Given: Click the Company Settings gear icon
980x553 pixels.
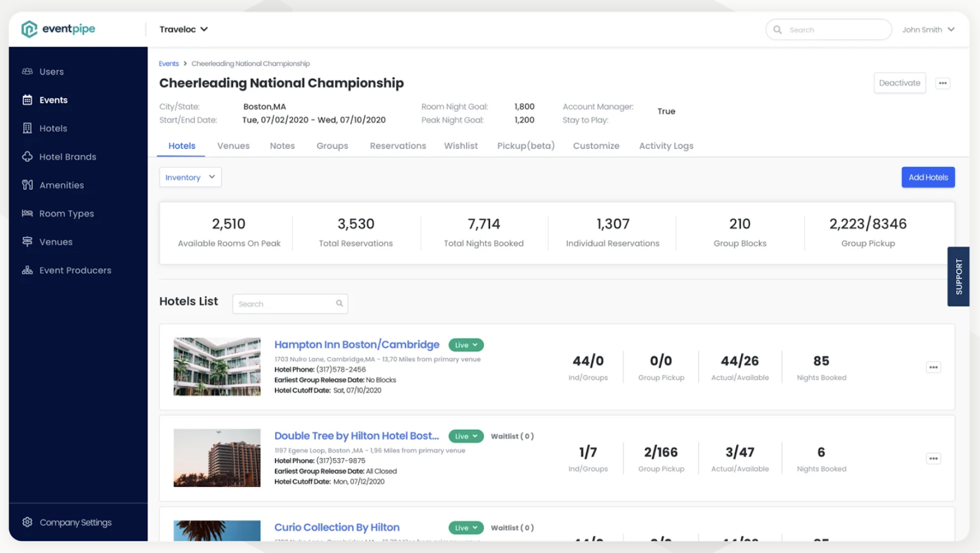Looking at the screenshot, I should [27, 522].
